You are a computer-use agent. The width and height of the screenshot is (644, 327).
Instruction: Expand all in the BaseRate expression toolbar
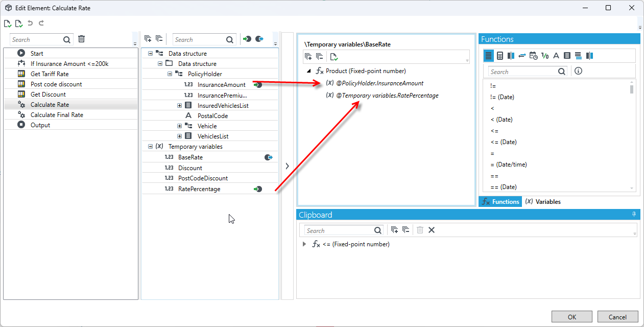coord(308,57)
